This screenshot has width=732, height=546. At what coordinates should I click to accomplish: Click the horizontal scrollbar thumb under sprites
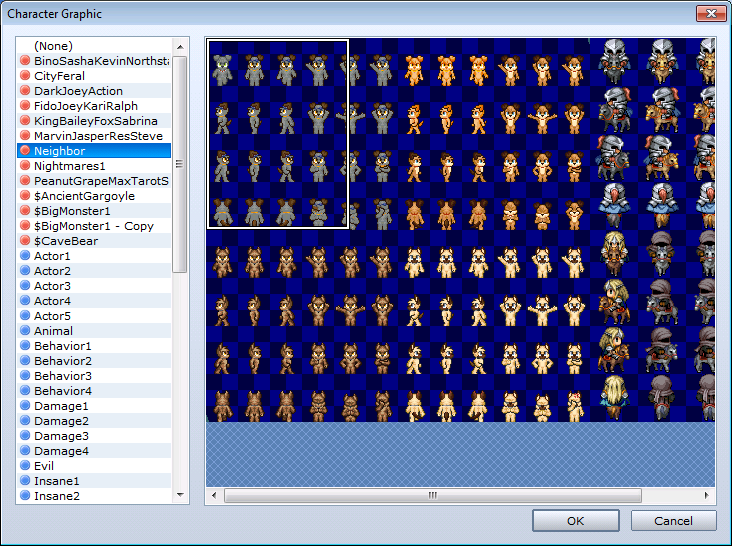click(x=433, y=495)
